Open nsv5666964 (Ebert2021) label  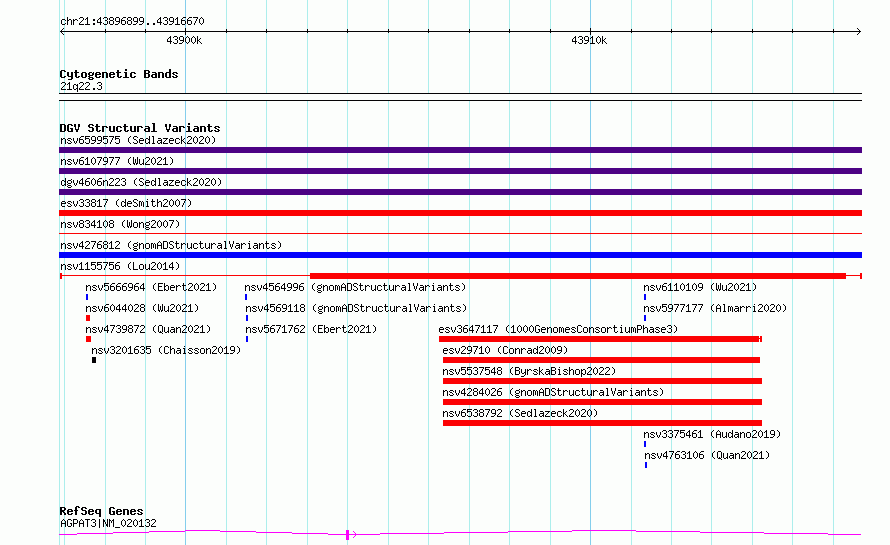pyautogui.click(x=151, y=287)
